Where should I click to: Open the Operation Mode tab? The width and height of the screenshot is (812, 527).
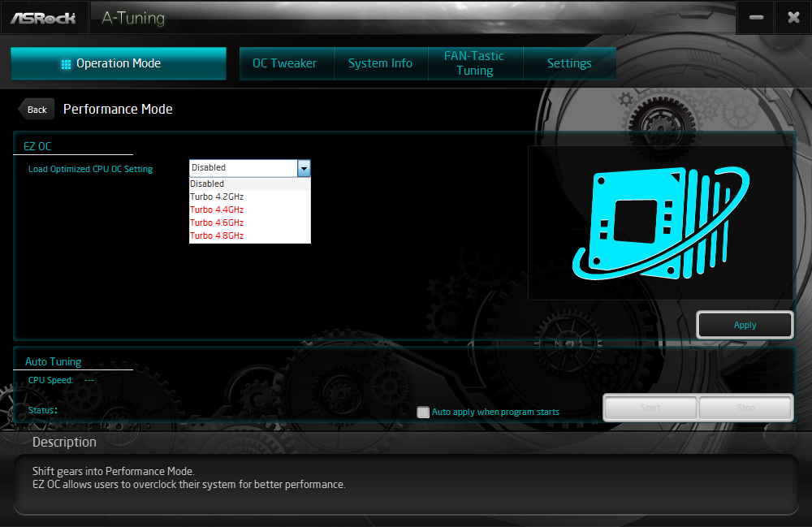tap(118, 63)
